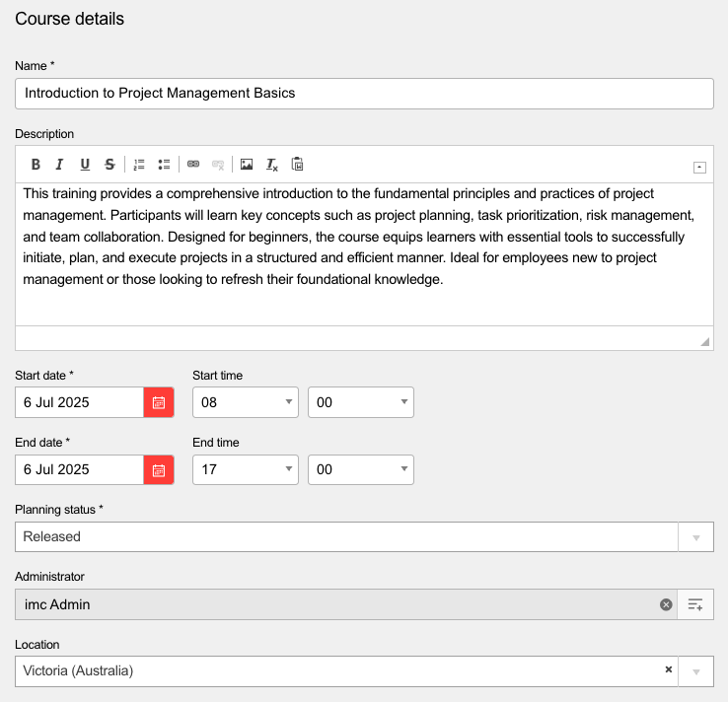This screenshot has height=702, width=728.
Task: Collapse the description editor toolbar
Action: (699, 168)
